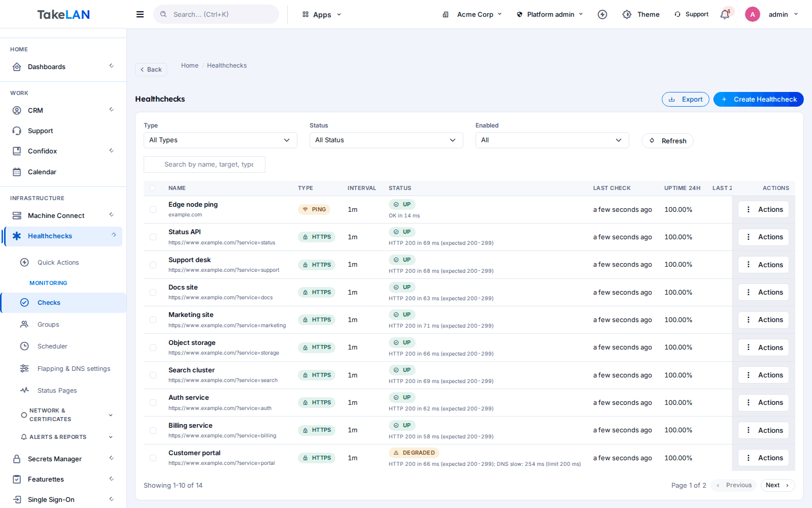Open the Status filter dropdown

[386, 140]
